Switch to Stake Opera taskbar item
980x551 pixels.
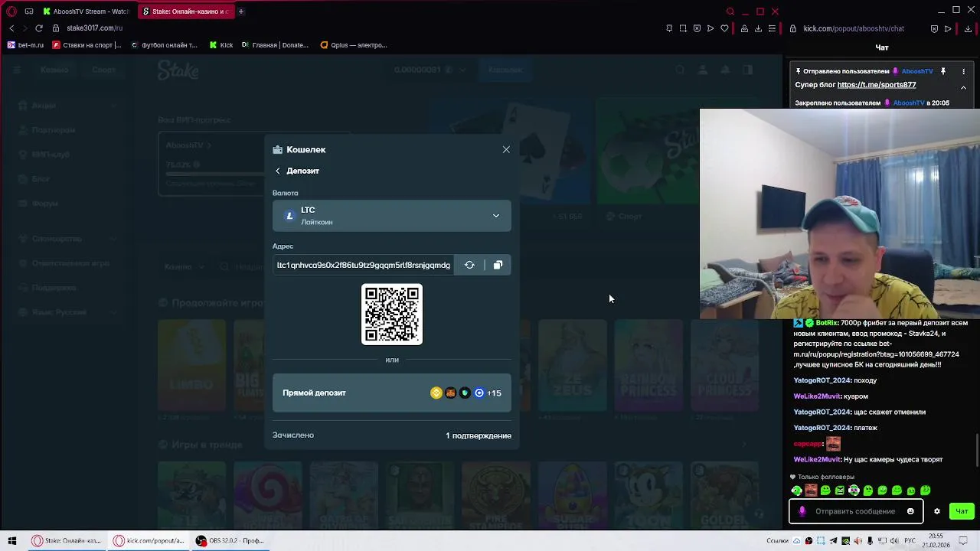[x=67, y=541]
